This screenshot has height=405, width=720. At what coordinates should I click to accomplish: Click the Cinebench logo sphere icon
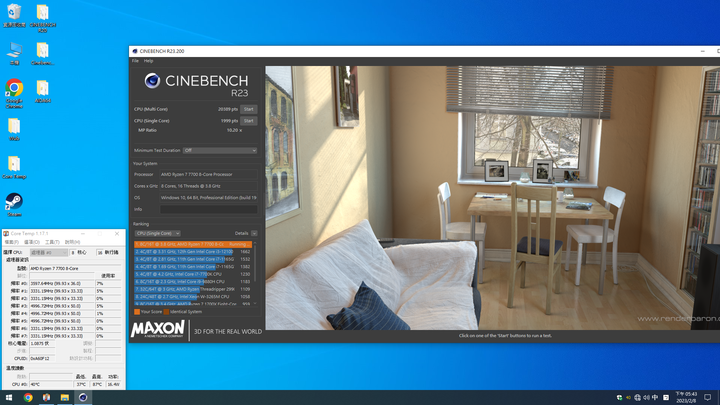152,81
